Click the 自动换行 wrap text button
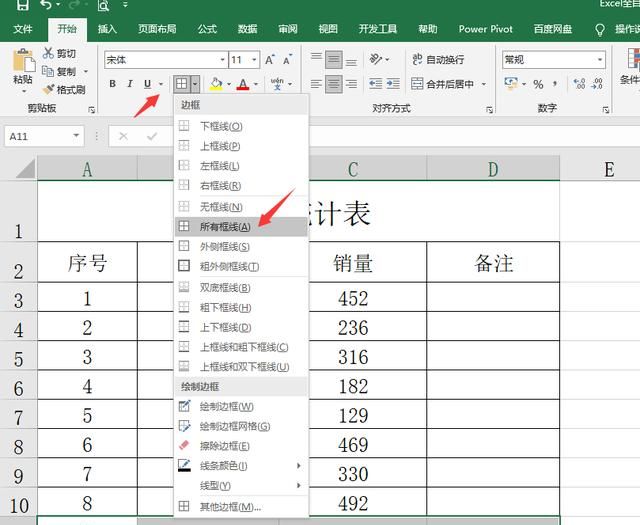Image resolution: width=640 pixels, height=525 pixels. [438, 60]
